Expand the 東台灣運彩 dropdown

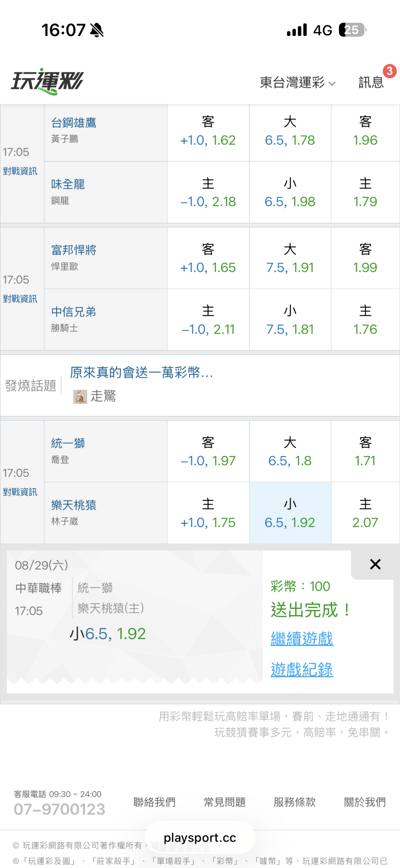[x=298, y=82]
